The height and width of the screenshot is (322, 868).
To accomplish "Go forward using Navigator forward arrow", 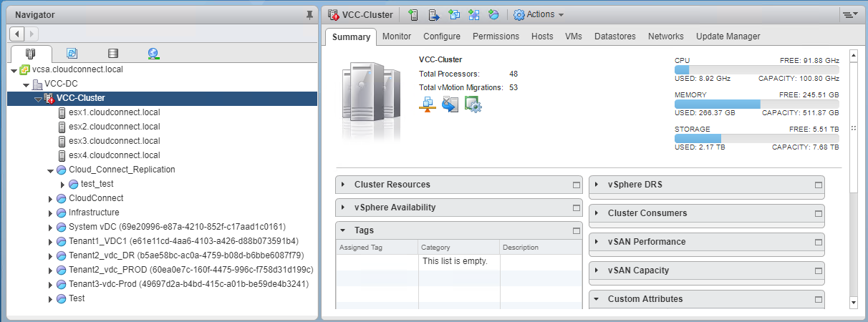I will pos(32,34).
